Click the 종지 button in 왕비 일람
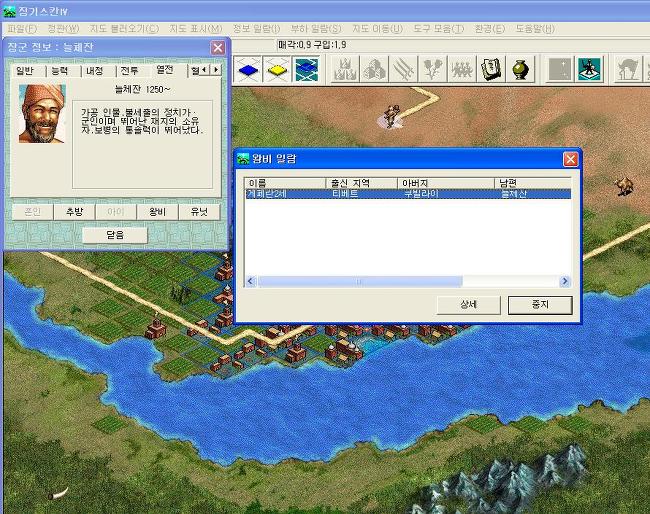The image size is (650, 514). (x=540, y=305)
